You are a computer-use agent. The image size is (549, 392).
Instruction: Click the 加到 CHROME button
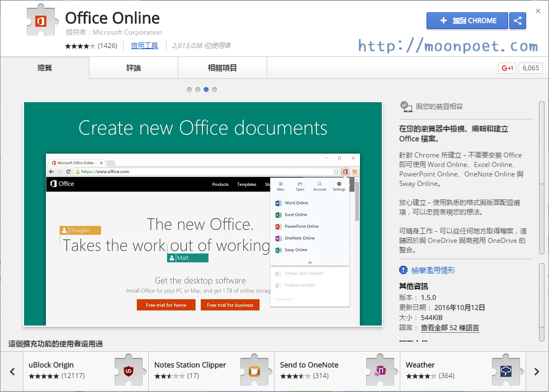click(467, 20)
